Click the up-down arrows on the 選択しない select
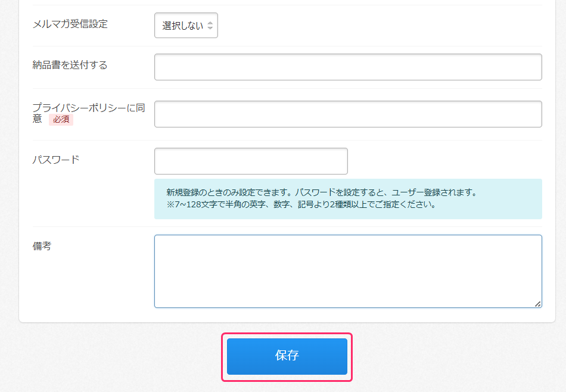Viewport: 566px width, 392px height. coord(210,26)
